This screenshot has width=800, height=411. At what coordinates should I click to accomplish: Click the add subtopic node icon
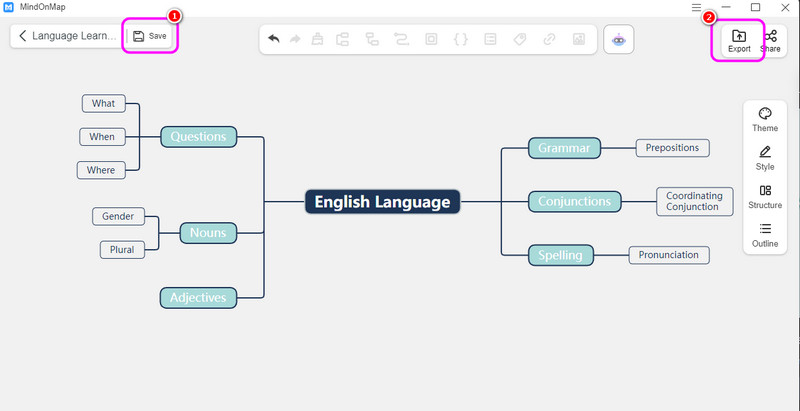point(372,39)
